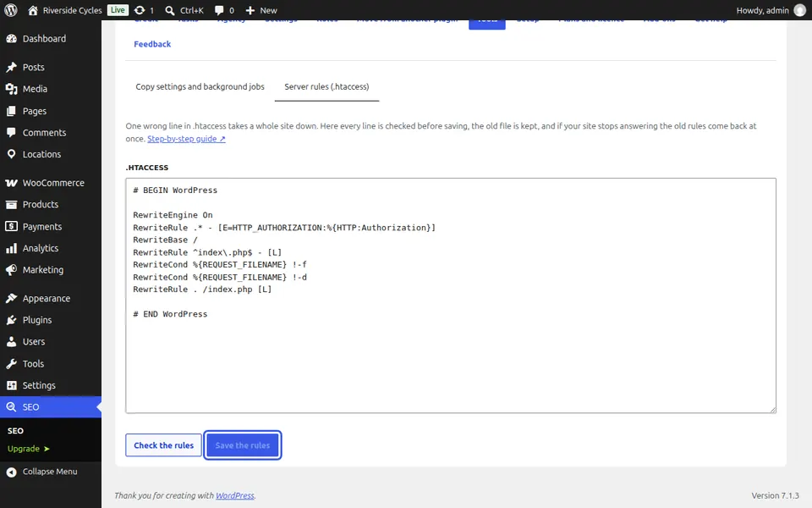This screenshot has height=508, width=812.
Task: Click the admin avatar next to Howdy
Action: point(800,10)
